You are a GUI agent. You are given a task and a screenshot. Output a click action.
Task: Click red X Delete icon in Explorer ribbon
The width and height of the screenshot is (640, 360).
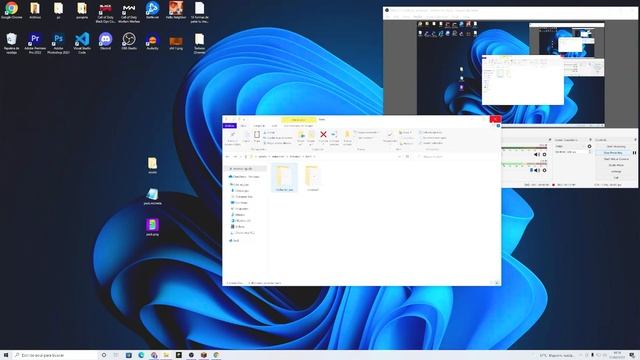tap(323, 134)
